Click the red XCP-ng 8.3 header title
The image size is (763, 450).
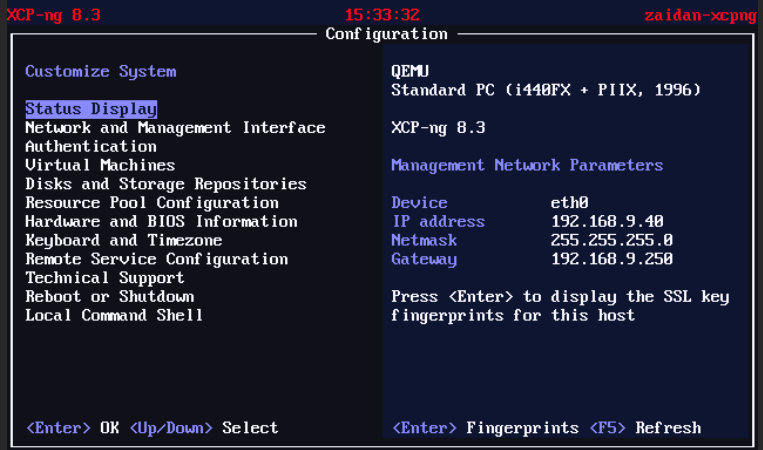54,15
